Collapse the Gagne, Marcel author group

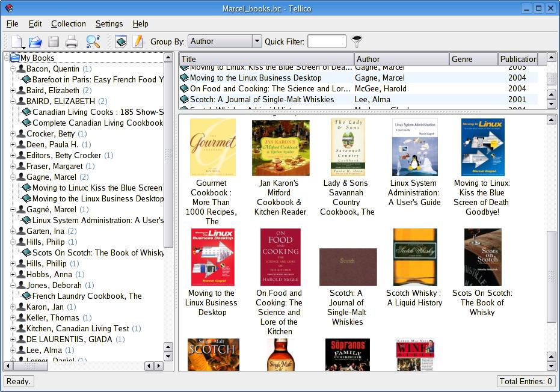(13, 177)
